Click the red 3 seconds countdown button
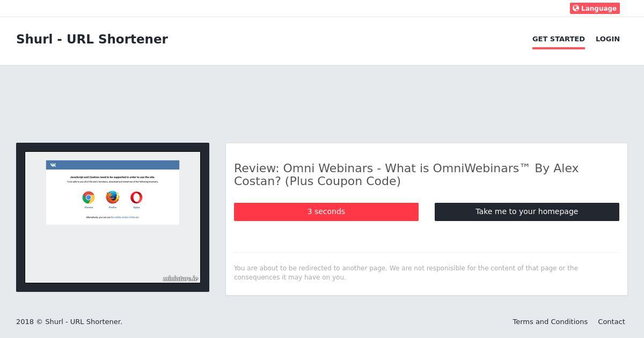This screenshot has width=644, height=338. [326, 212]
